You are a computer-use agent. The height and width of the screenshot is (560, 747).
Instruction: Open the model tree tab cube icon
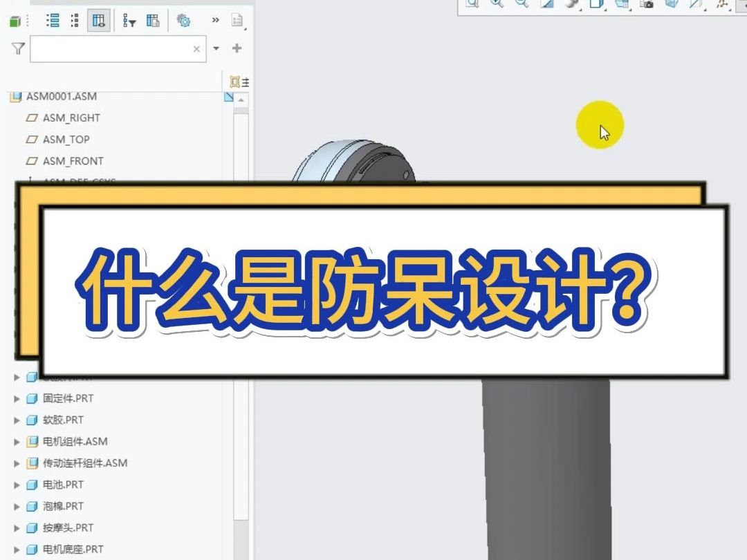15,21
